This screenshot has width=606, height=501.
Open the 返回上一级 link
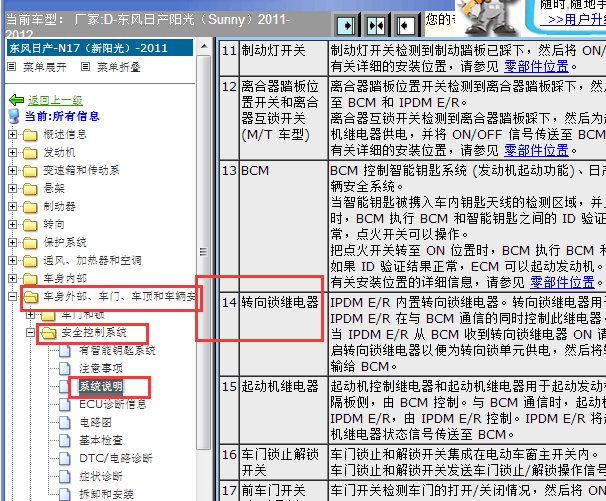pos(55,101)
